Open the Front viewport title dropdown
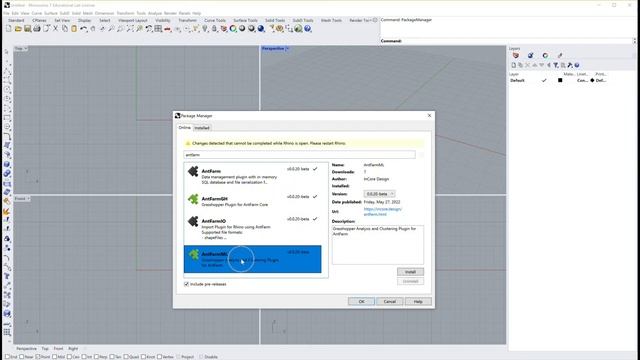Screen dimensions: 640x360 click(28, 199)
